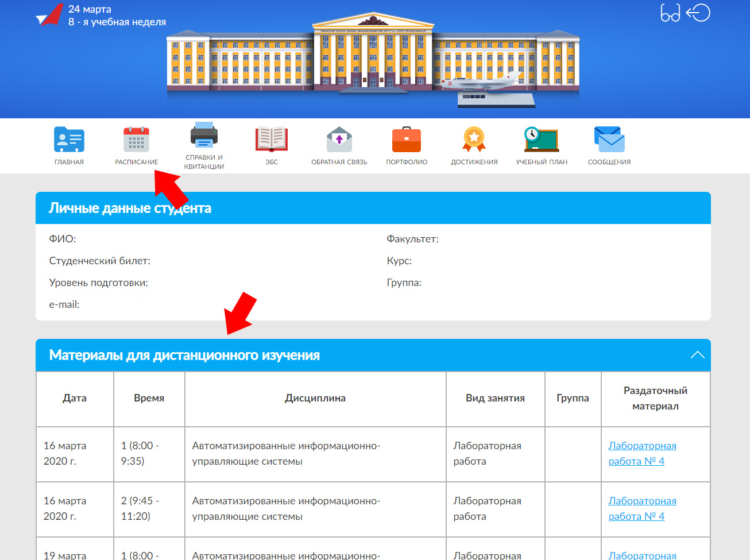Select the Личные данные студента panel header
The image size is (750, 560).
(373, 208)
